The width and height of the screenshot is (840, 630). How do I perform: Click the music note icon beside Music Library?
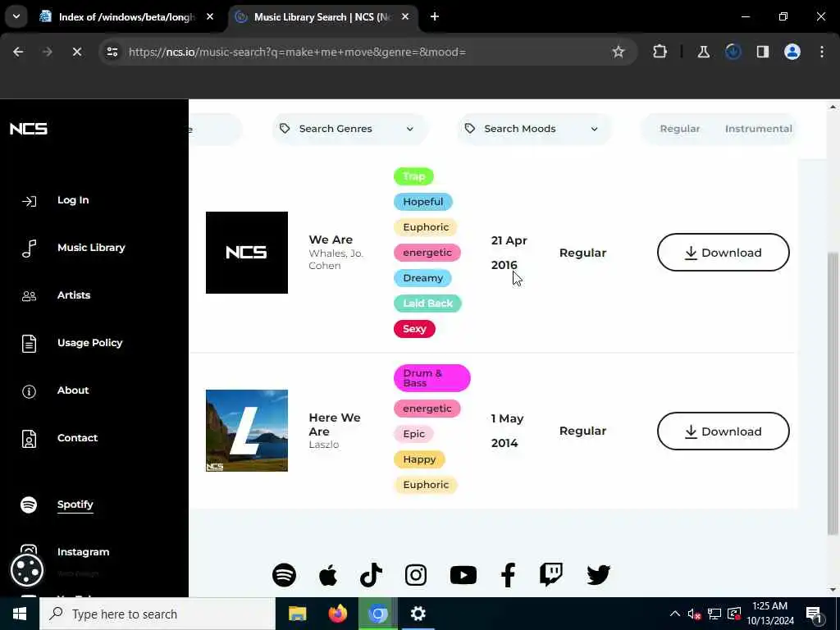click(x=29, y=248)
